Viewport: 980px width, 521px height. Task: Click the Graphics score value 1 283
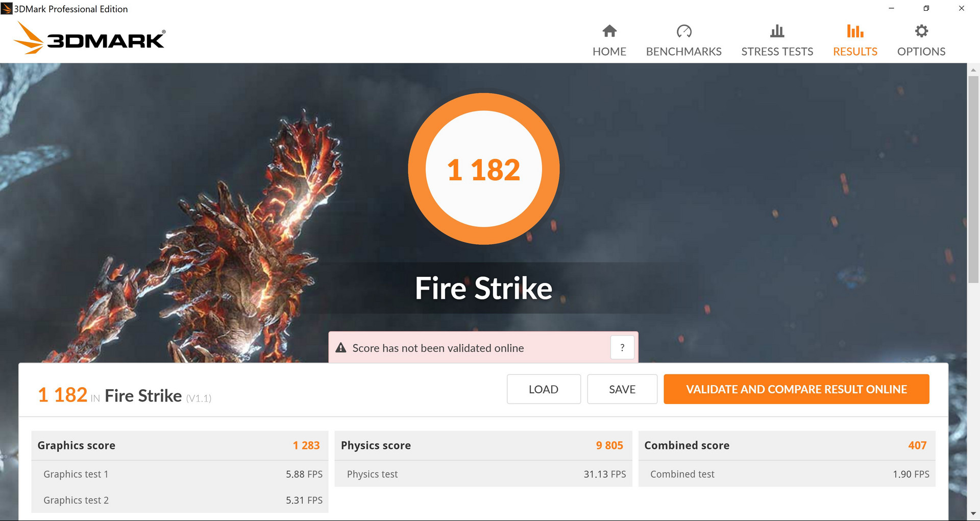click(306, 445)
